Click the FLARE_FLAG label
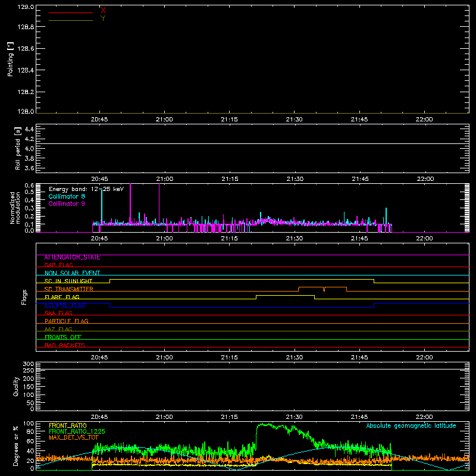The width and height of the screenshot is (476, 476). click(x=62, y=297)
